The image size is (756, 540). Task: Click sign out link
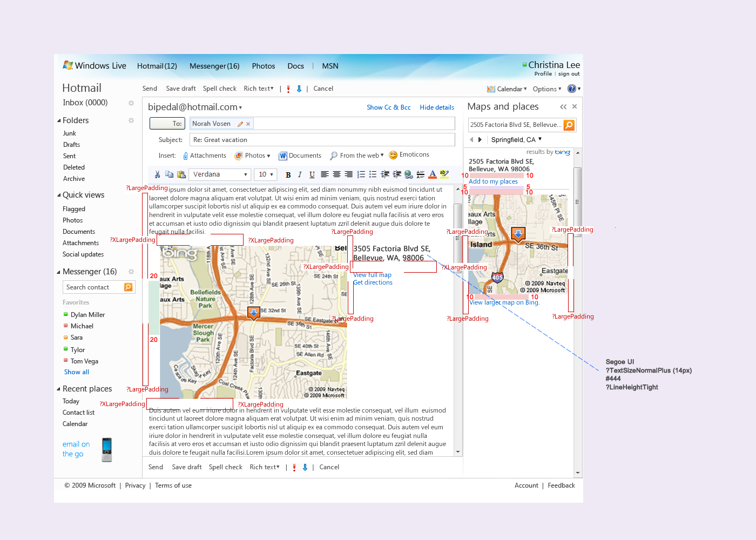pos(569,74)
